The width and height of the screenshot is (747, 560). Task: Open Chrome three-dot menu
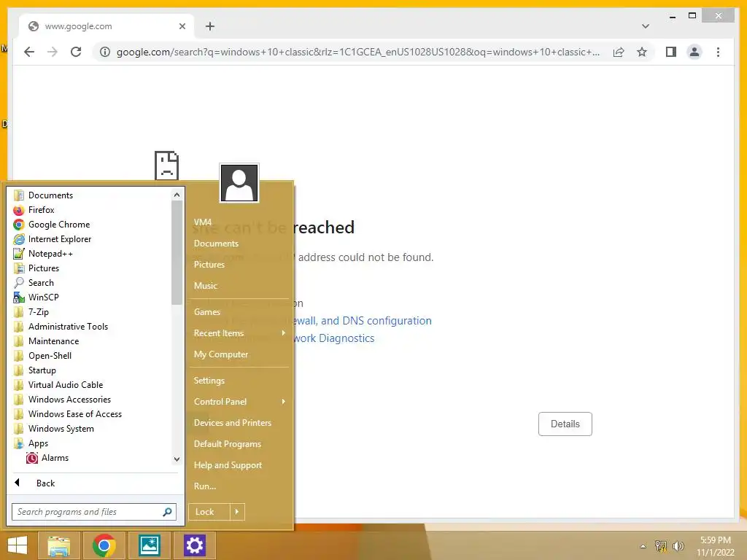(x=718, y=52)
